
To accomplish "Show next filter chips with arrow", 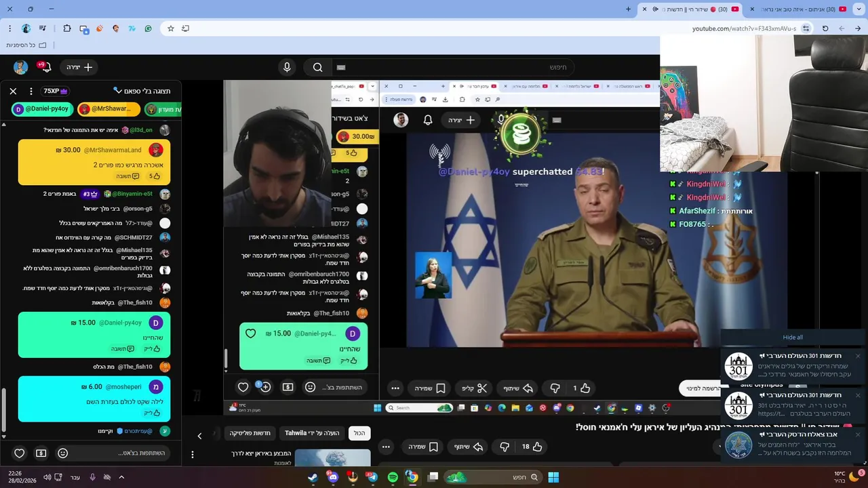I will click(199, 436).
